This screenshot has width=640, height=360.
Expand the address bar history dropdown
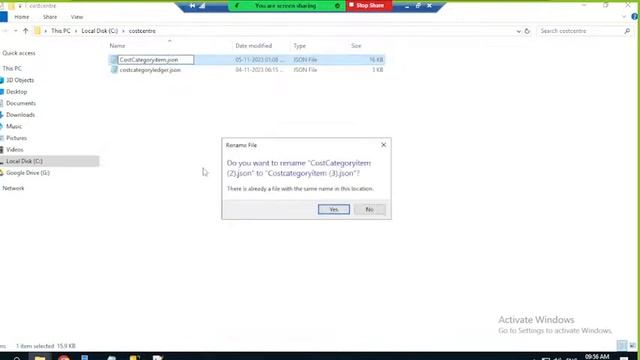pyautogui.click(x=518, y=31)
